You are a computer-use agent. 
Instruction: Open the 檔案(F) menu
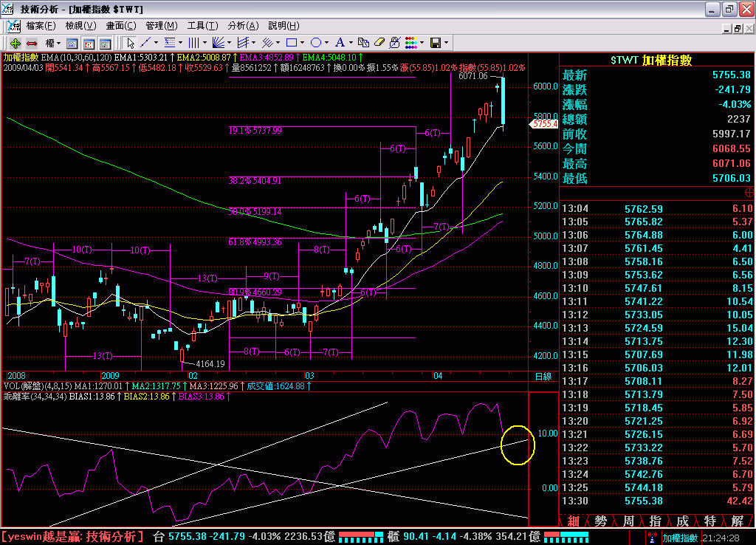click(x=41, y=26)
